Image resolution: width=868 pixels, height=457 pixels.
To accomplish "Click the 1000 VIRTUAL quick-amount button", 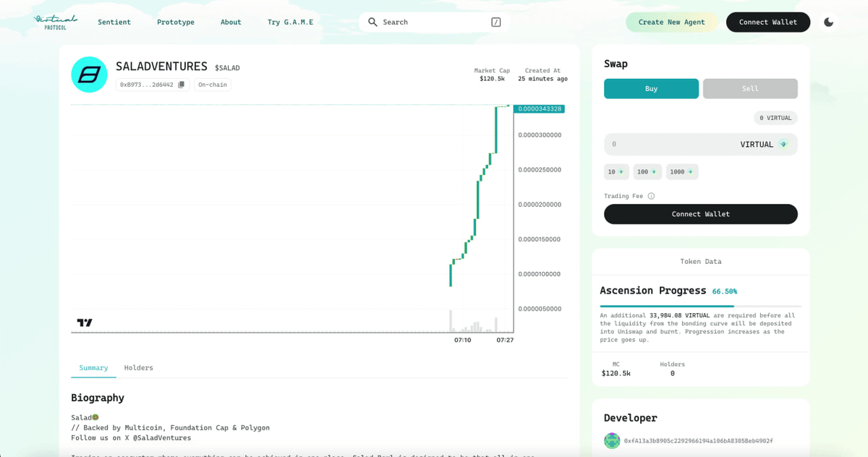I will (x=681, y=171).
